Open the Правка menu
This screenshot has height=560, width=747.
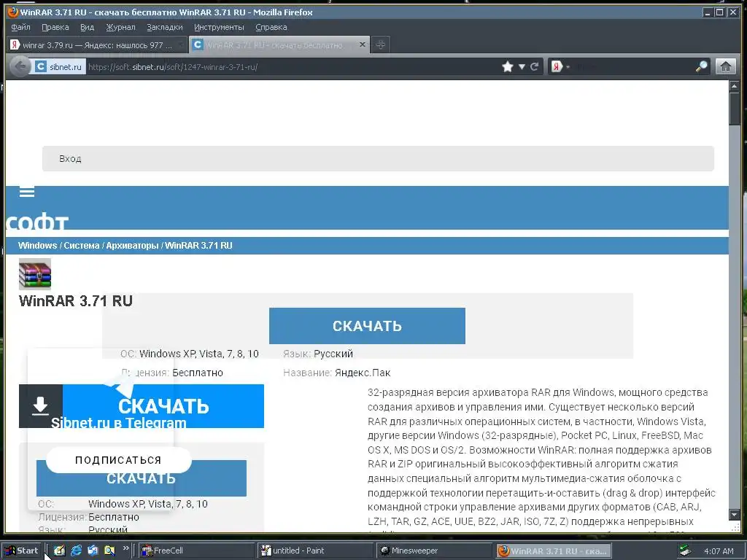[x=55, y=27]
